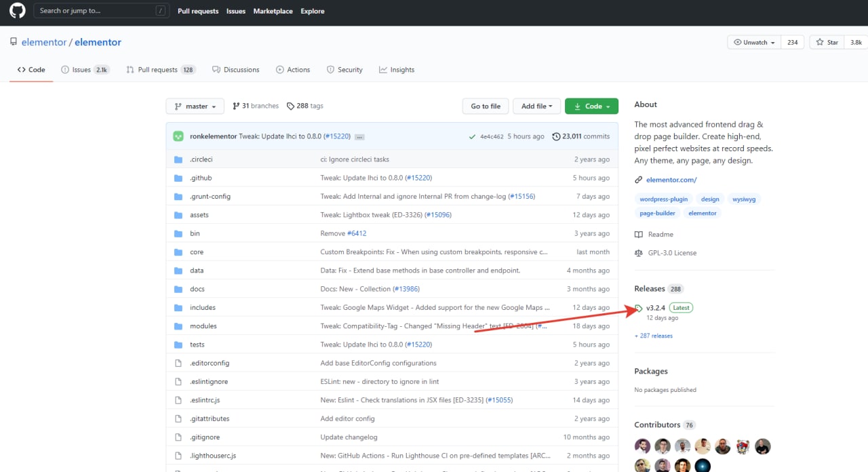Open the core folder icon
Viewport: 868px width, 472px height.
click(178, 252)
